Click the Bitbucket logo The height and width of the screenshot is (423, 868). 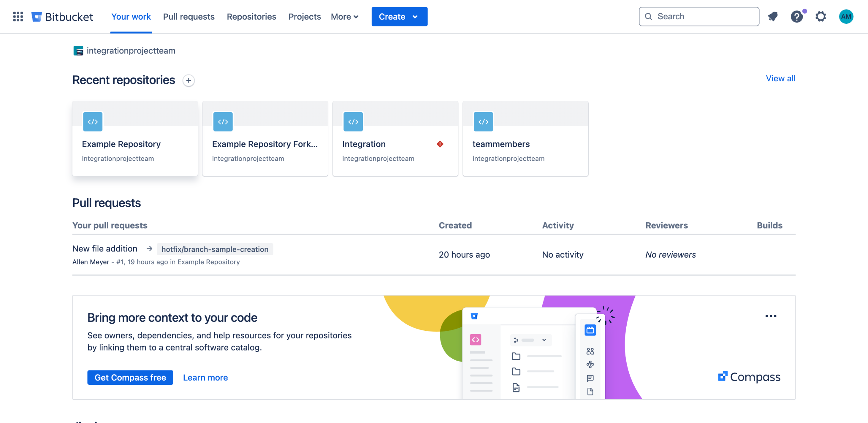pos(62,16)
